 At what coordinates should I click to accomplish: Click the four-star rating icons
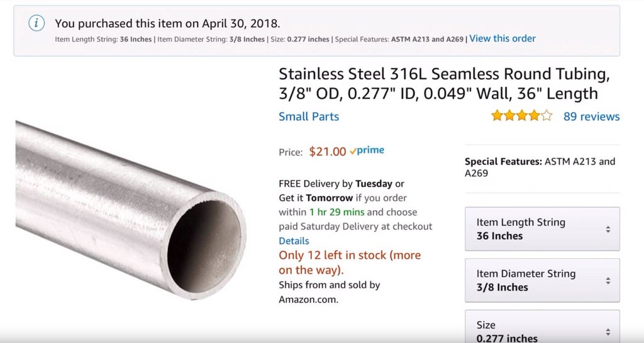[521, 116]
